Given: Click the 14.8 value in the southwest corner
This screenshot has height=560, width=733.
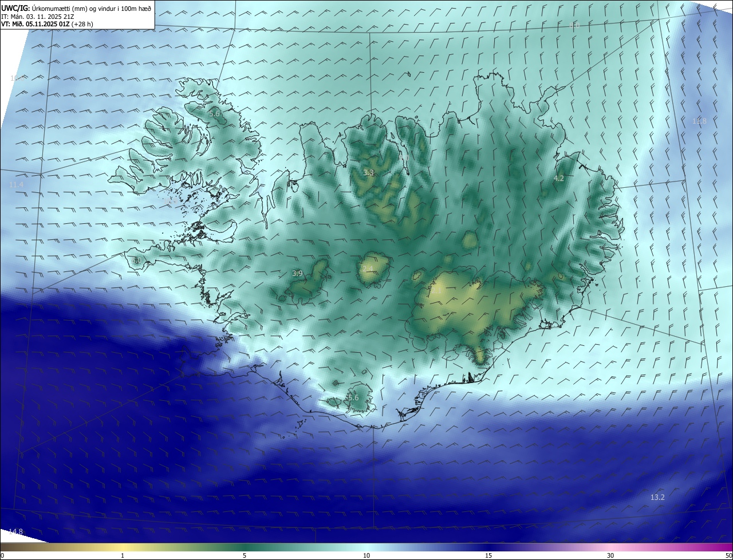Looking at the screenshot, I should [x=16, y=532].
